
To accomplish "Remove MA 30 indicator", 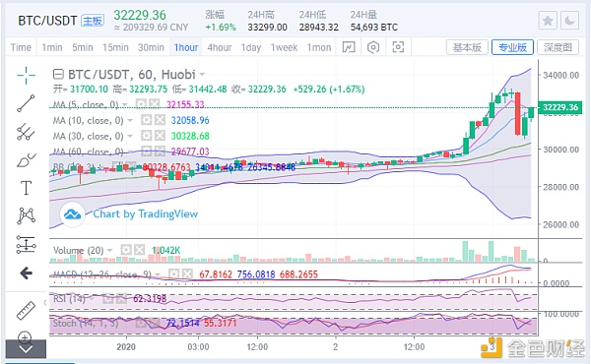I will [160, 136].
